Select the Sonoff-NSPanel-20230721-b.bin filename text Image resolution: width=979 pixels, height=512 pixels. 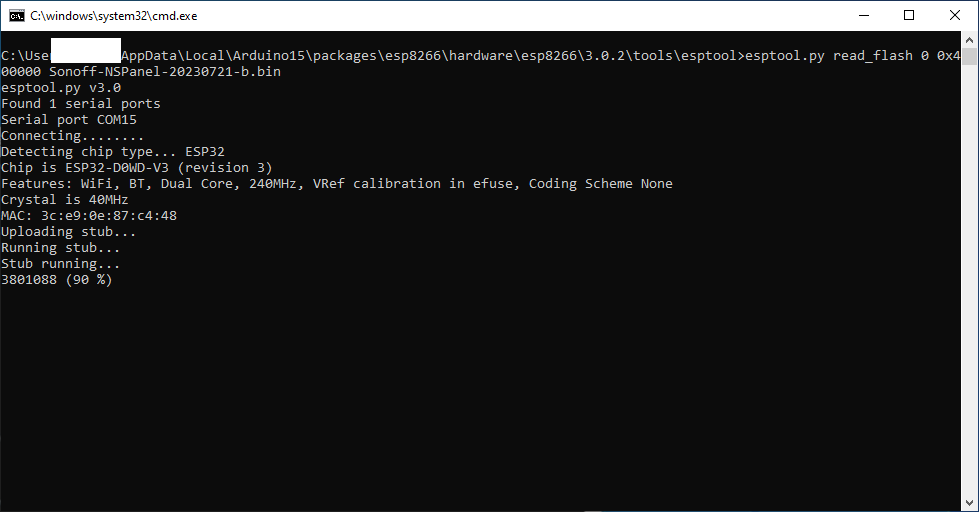pos(165,72)
